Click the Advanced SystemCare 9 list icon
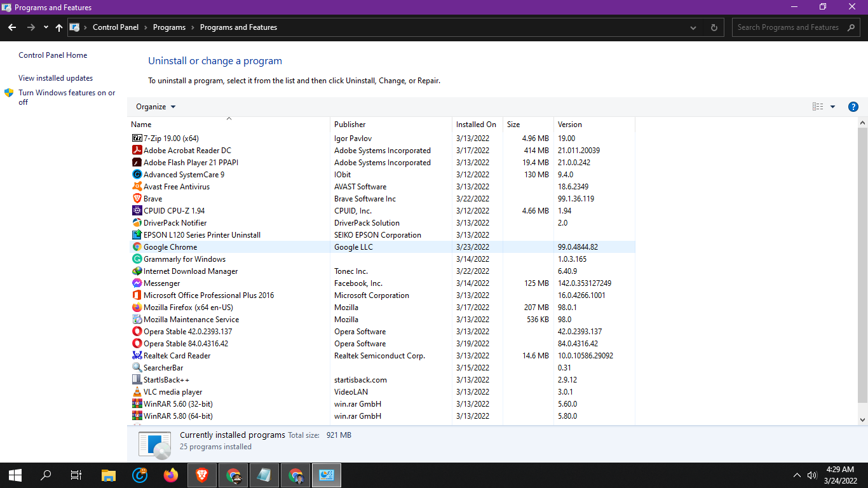Screen dimensions: 868x488 (x=137, y=174)
